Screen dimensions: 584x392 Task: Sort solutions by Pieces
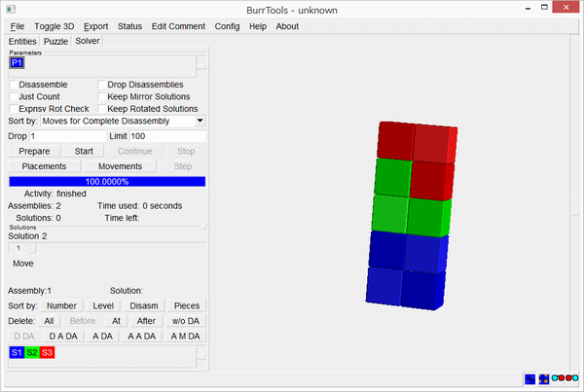coord(187,305)
